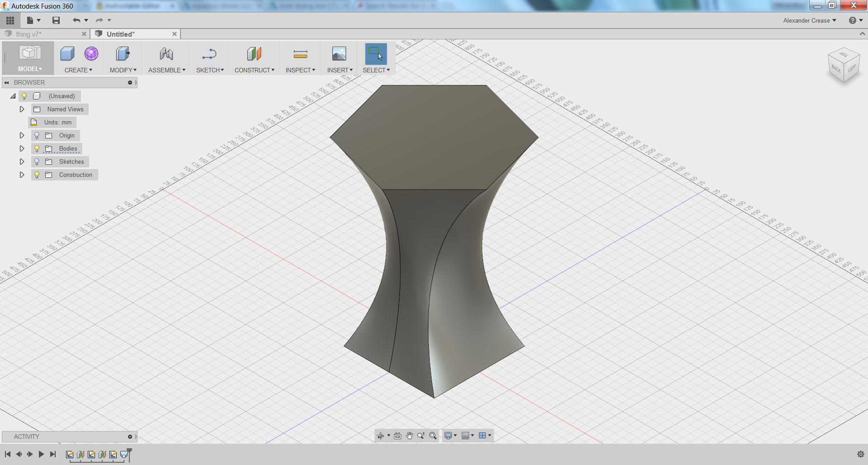868x465 pixels.
Task: Open the INSPECT menu
Action: (x=300, y=70)
